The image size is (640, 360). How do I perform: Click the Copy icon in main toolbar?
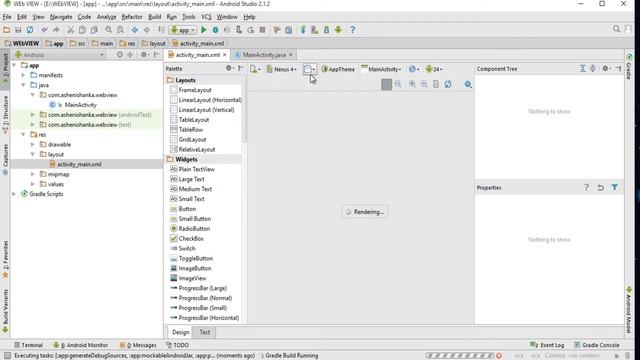click(82, 30)
